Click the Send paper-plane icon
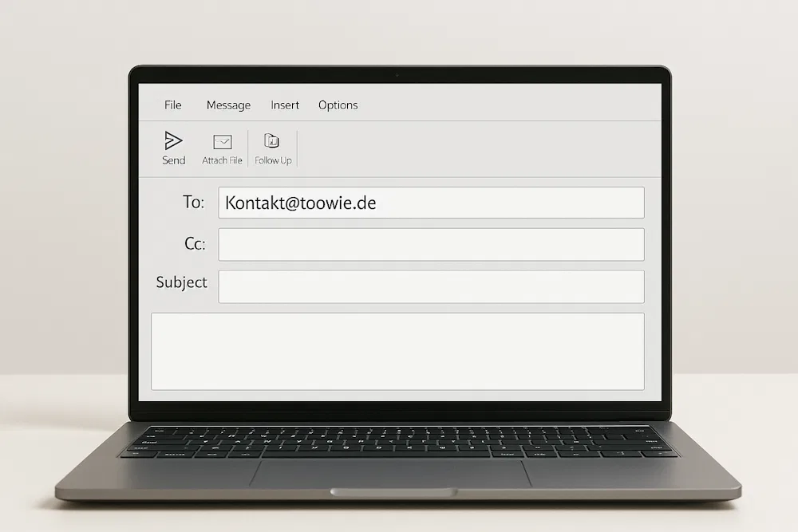 pyautogui.click(x=173, y=140)
